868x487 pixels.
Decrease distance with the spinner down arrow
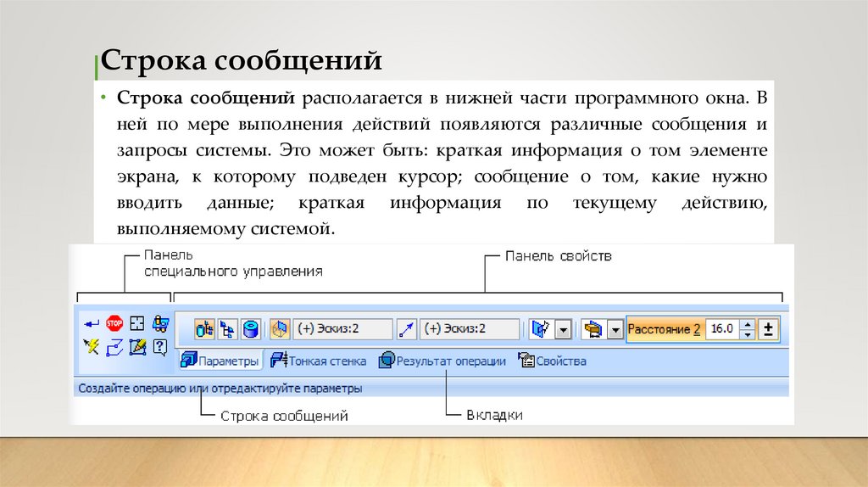pyautogui.click(x=748, y=334)
